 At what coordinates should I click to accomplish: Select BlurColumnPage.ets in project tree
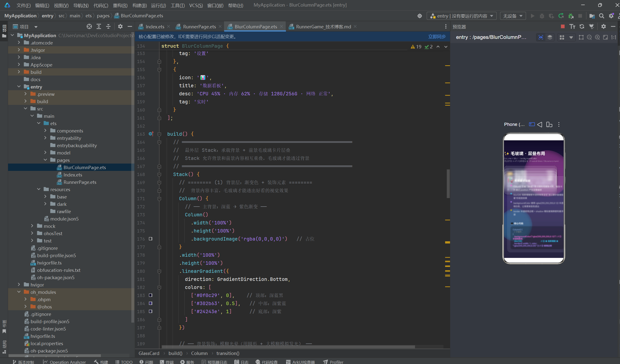[x=71, y=167]
